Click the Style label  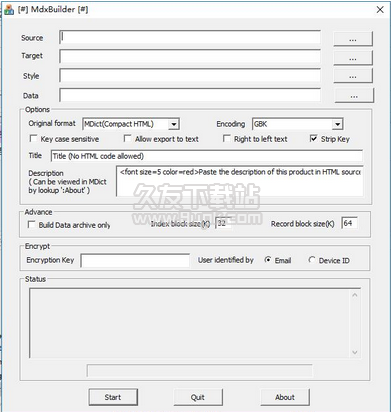(31, 76)
